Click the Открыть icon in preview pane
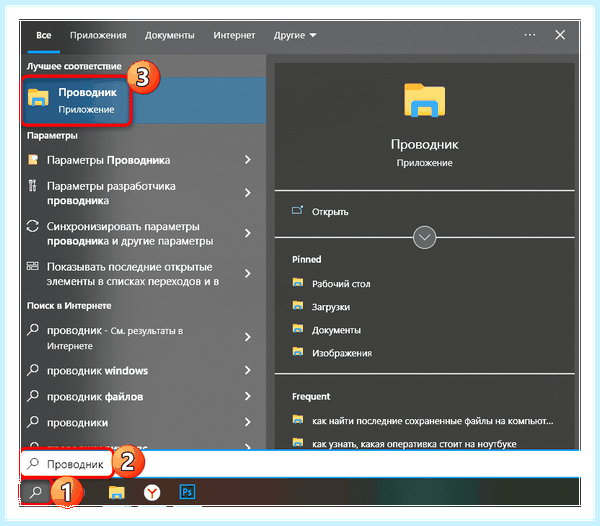600x526 pixels. 297,210
